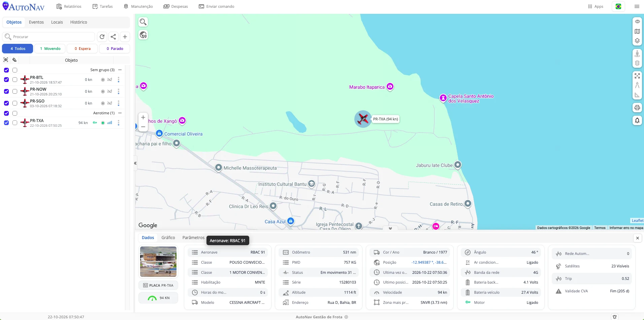Filter by 0 Espera objects
Screen dimensions: 644x320
click(82, 49)
